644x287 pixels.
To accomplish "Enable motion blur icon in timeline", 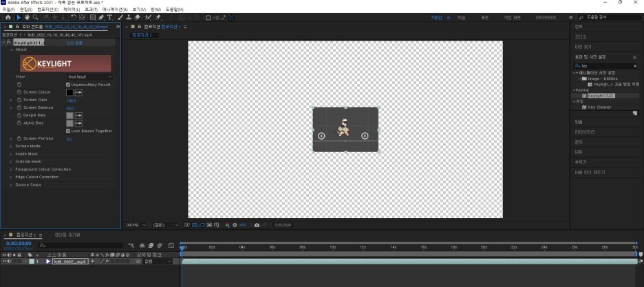I will pyautogui.click(x=160, y=245).
